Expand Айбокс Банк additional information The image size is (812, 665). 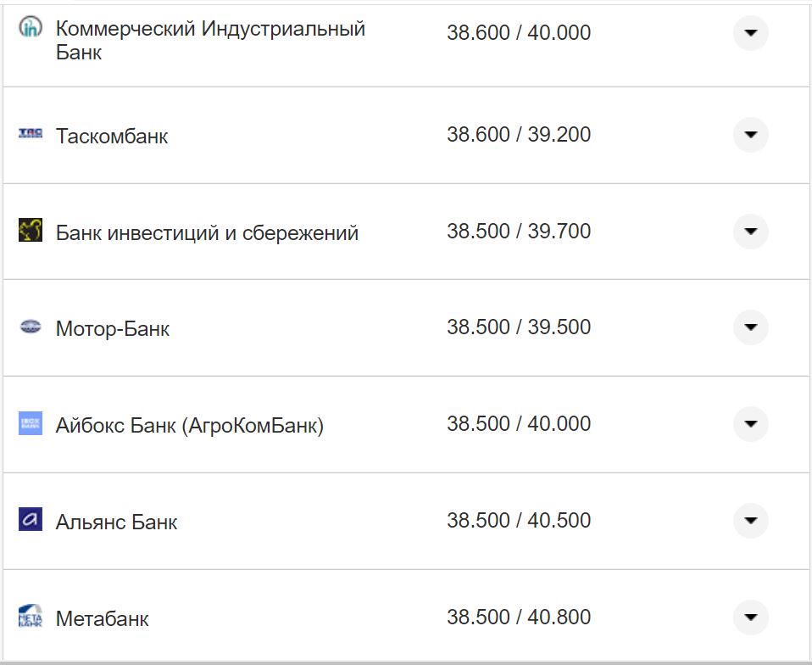coord(750,424)
